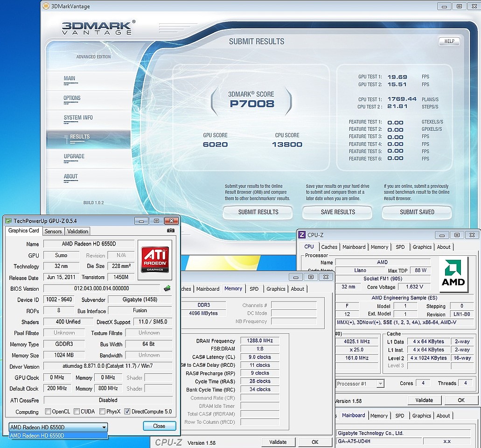Click the SUBMIT SAVED button
The image size is (481, 448).
click(x=417, y=212)
